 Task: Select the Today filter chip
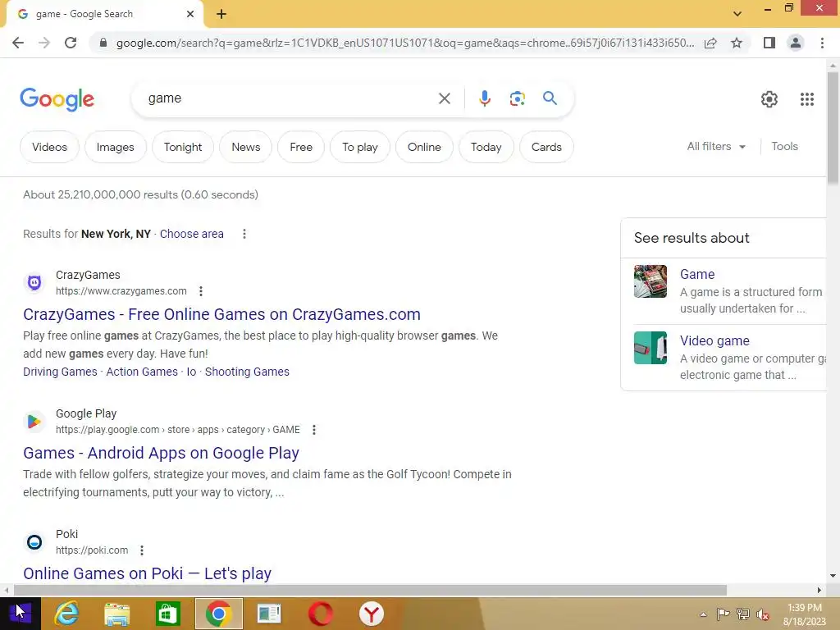click(486, 147)
